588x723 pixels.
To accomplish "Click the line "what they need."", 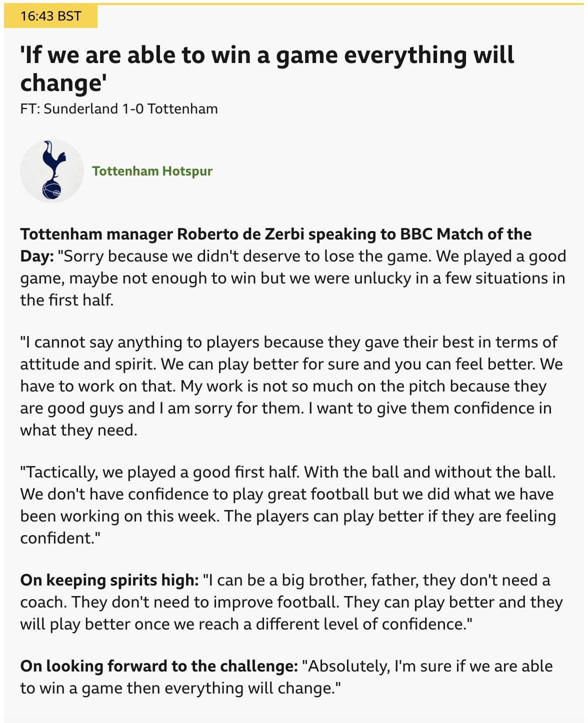I will pos(78,430).
